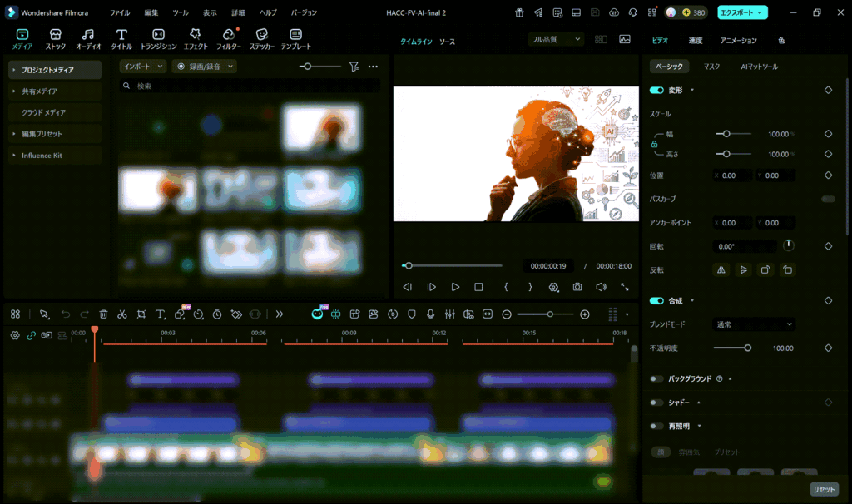852x504 pixels.
Task: Open the ブレンドモード dropdown set to 通常
Action: click(x=754, y=324)
